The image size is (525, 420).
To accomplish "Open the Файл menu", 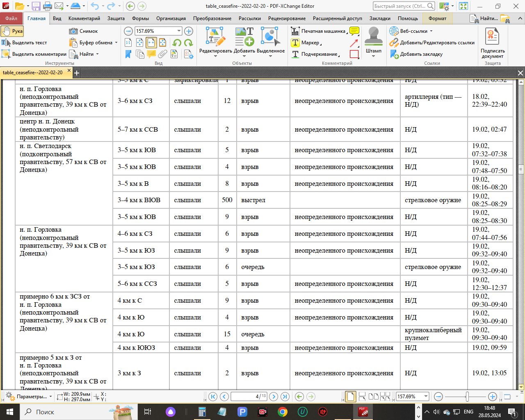I will pos(11,18).
